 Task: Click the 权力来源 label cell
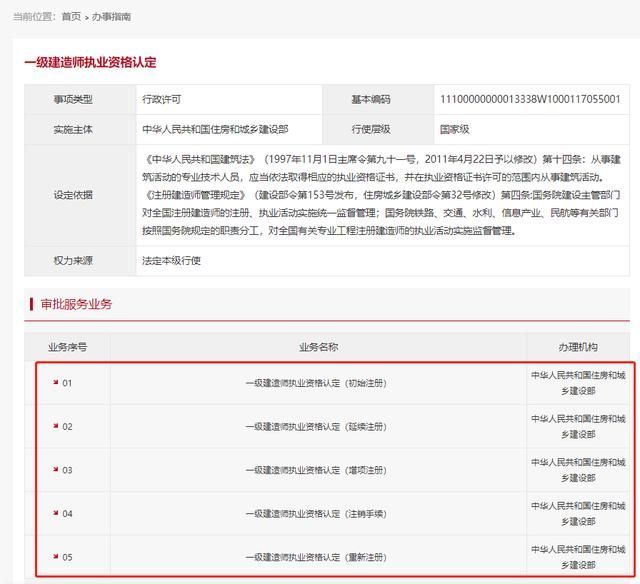(x=80, y=261)
